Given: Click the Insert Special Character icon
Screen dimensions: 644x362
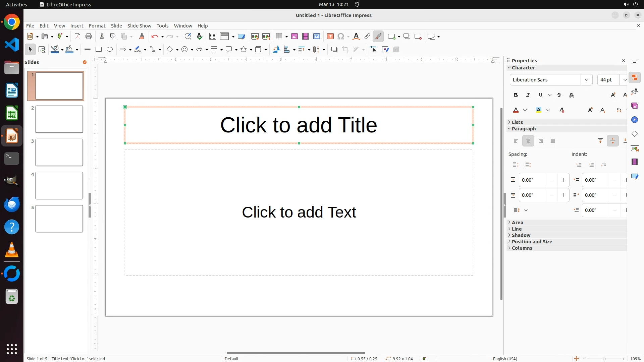Looking at the screenshot, I should pos(341,37).
